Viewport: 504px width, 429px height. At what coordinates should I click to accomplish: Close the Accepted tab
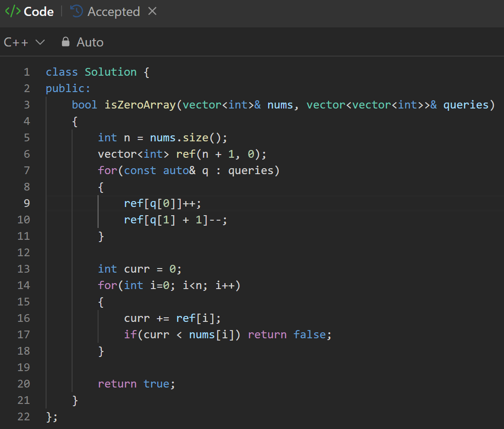click(152, 11)
